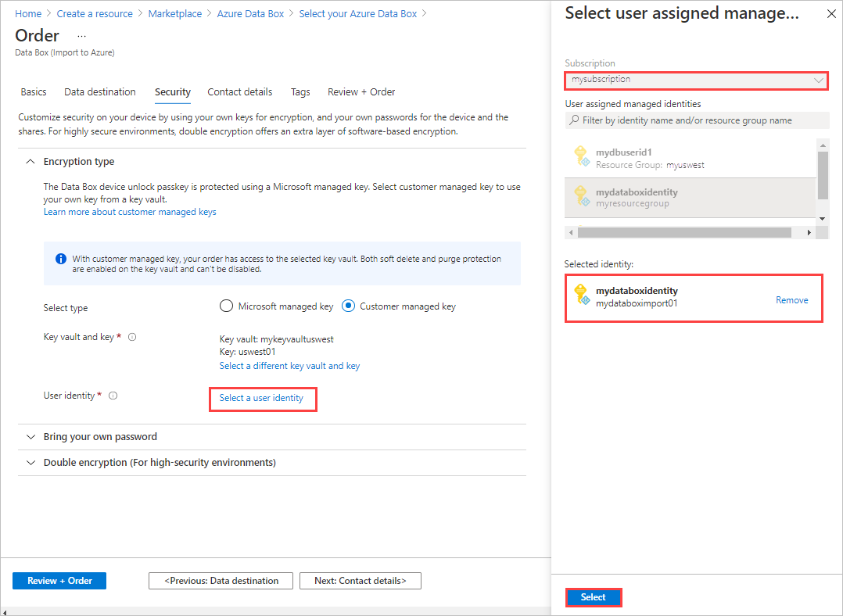Image resolution: width=843 pixels, height=616 pixels.
Task: Click the ellipsis icon next to the Order title
Action: click(x=81, y=36)
